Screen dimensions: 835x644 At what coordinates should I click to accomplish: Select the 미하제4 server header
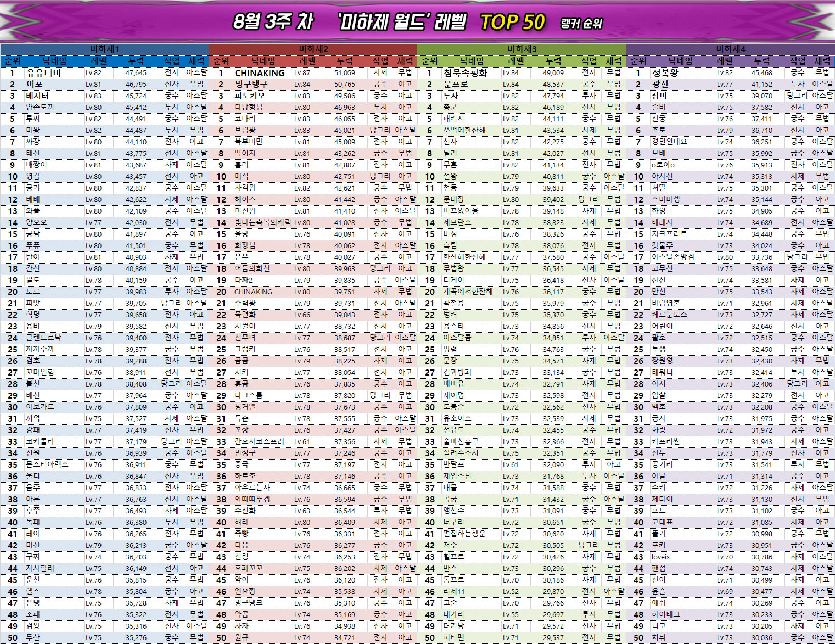pos(730,49)
